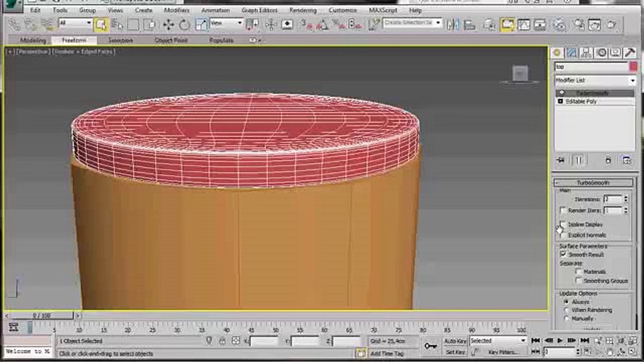
Task: Toggle the 3D Snaps icon
Action: click(x=306, y=24)
